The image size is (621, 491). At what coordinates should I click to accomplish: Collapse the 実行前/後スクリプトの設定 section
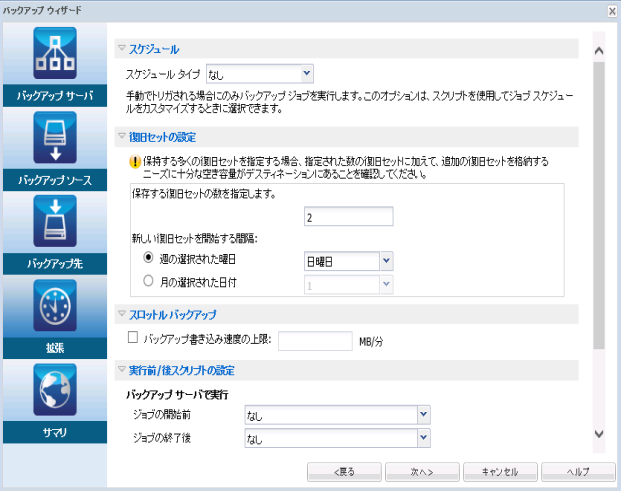point(122,369)
